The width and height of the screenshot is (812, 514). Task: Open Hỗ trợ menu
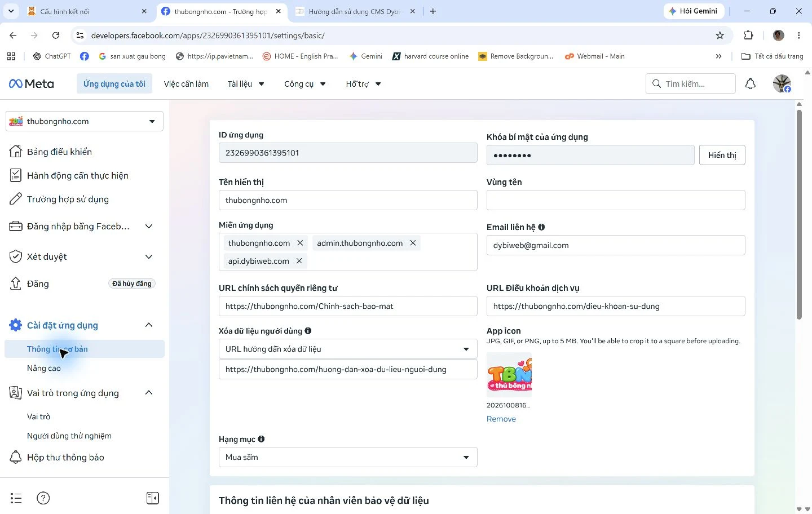click(x=364, y=84)
